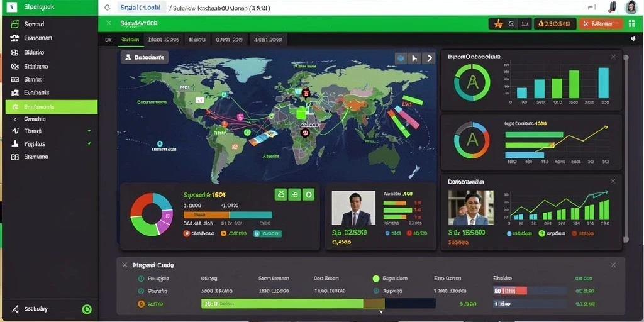The image size is (644, 322).
Task: Click the red map marker over central Africa
Action: 304,133
